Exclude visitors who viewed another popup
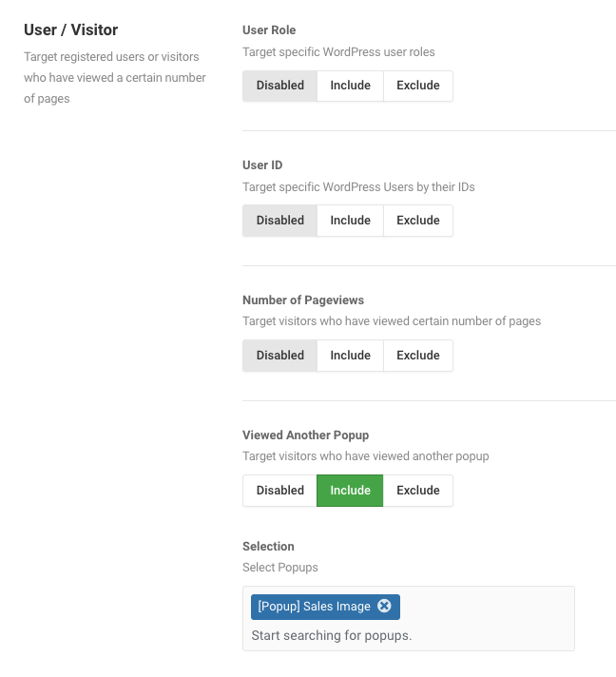Image resolution: width=616 pixels, height=677 pixels. pos(418,491)
